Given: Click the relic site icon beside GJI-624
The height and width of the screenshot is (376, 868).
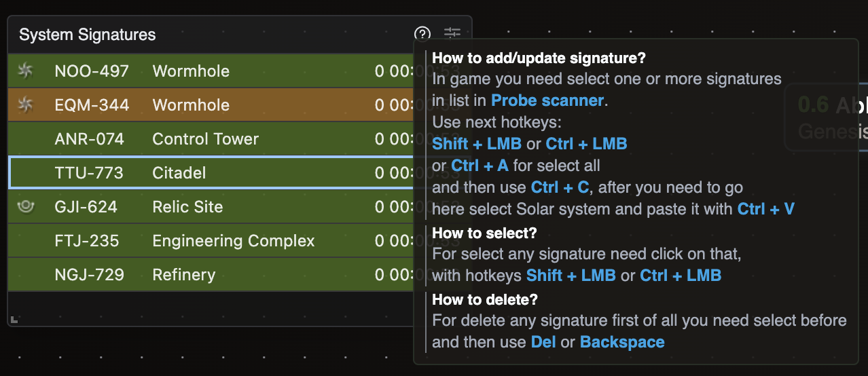Looking at the screenshot, I should [x=26, y=206].
